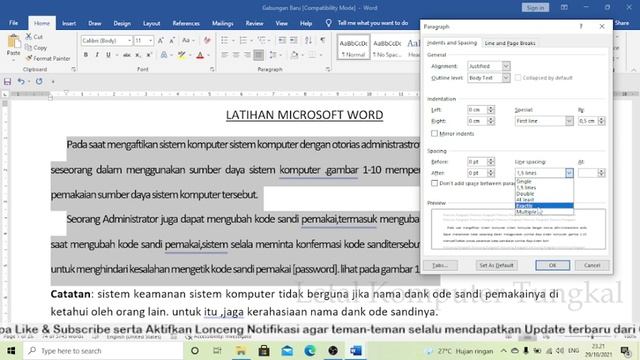
Task: Open the Alignment dropdown in Paragraph dialog
Action: pos(506,66)
